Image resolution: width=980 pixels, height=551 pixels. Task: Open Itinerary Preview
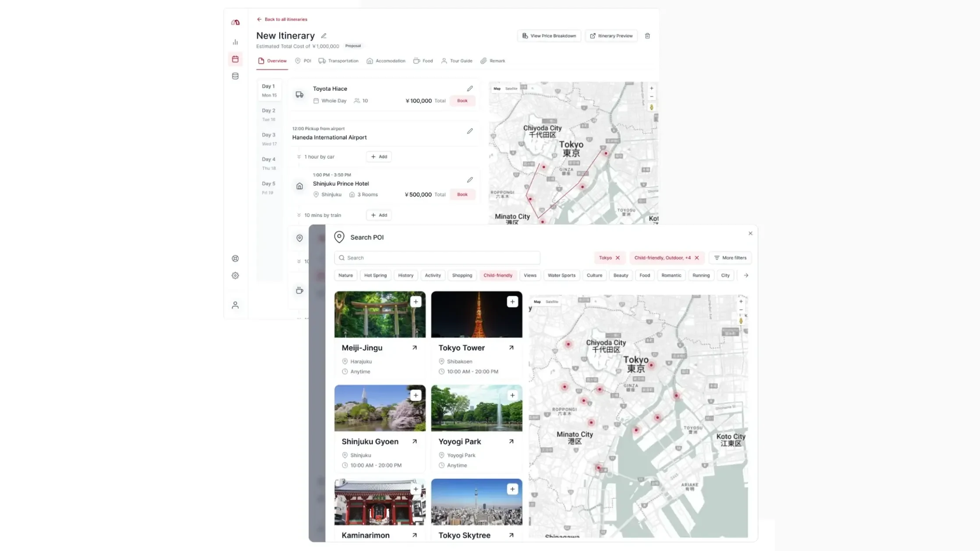[x=611, y=36]
